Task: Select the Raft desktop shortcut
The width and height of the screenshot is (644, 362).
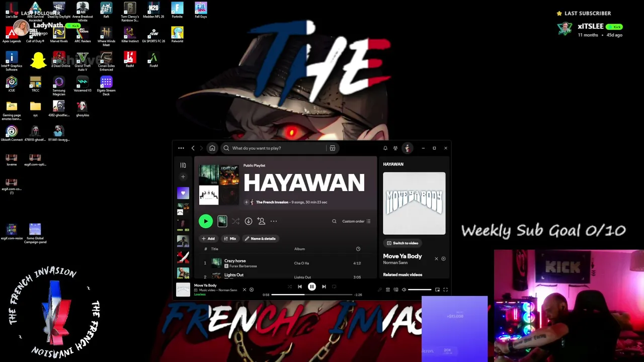Action: [x=106, y=10]
